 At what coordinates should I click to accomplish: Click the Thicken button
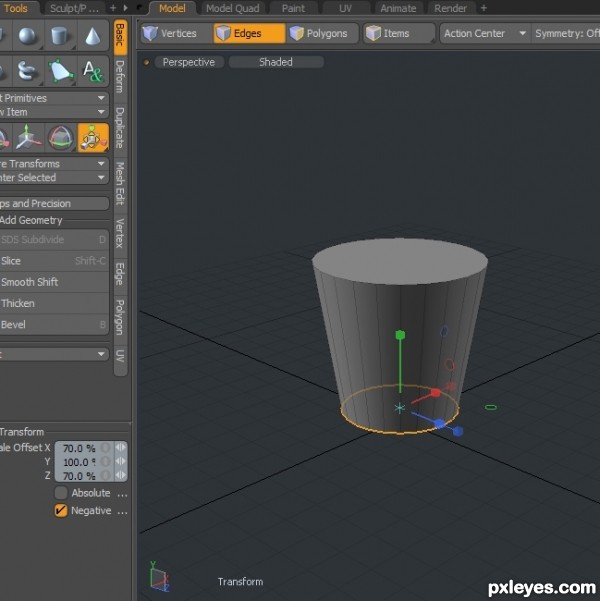pyautogui.click(x=54, y=303)
